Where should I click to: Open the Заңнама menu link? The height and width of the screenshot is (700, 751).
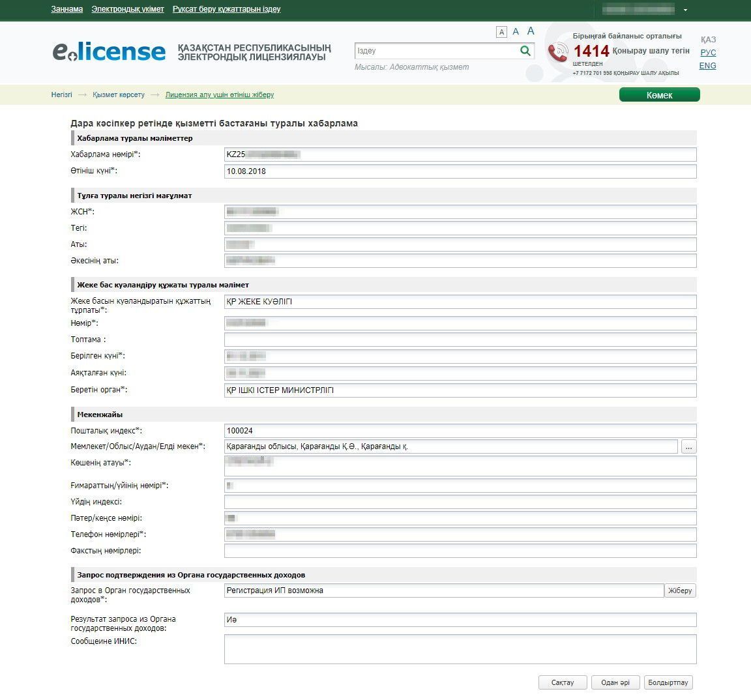[x=67, y=9]
